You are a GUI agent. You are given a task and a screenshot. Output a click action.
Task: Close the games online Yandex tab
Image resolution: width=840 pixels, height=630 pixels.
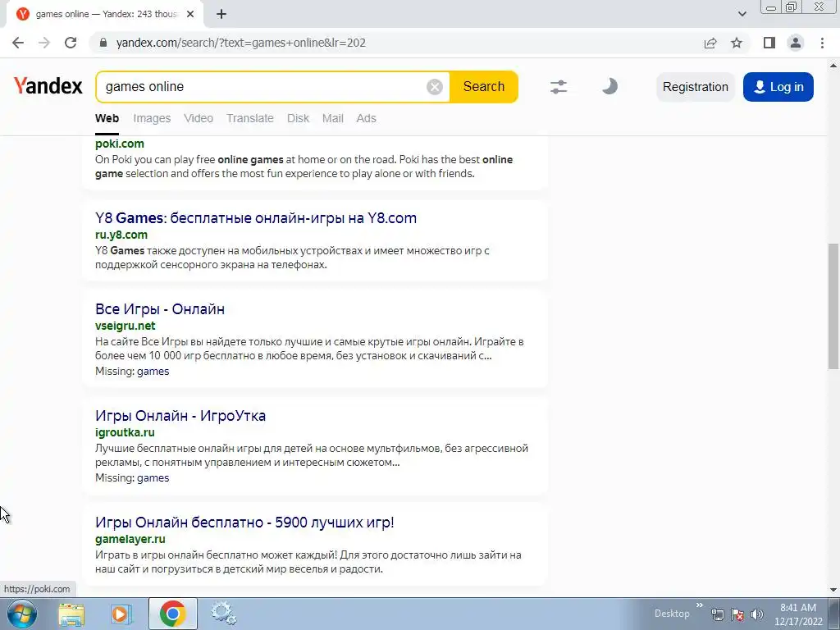pyautogui.click(x=190, y=14)
